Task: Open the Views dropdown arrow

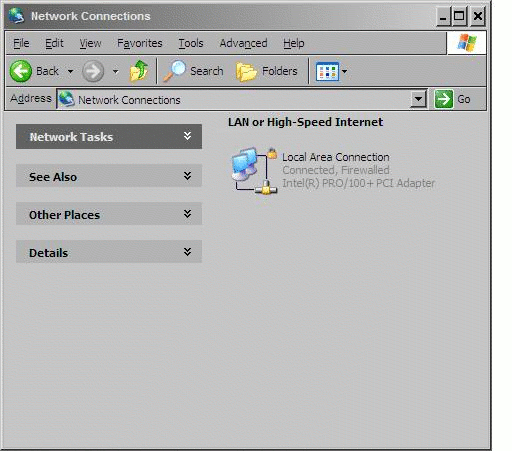Action: [x=344, y=71]
